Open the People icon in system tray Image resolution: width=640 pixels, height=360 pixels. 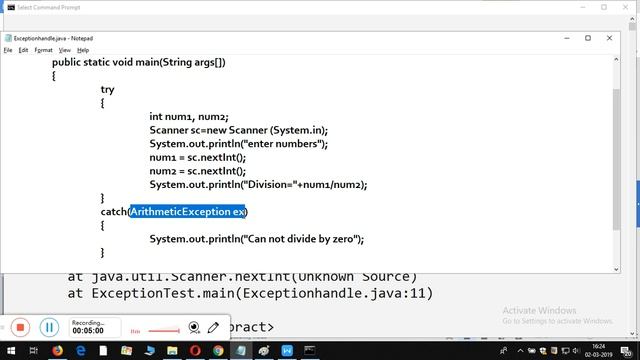pyautogui.click(x=504, y=351)
